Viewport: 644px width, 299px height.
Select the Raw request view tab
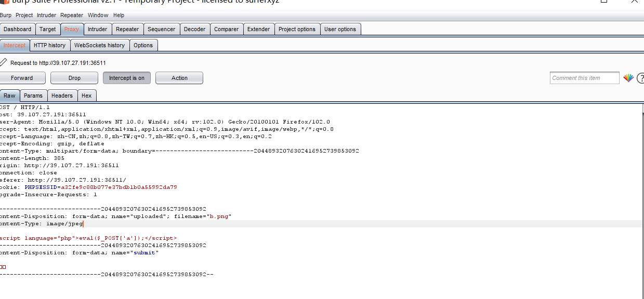[9, 96]
